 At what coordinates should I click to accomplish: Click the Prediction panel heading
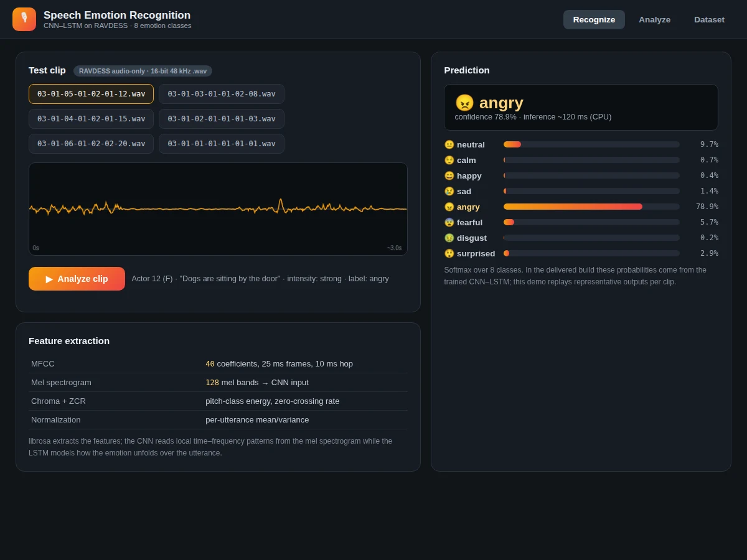point(467,70)
